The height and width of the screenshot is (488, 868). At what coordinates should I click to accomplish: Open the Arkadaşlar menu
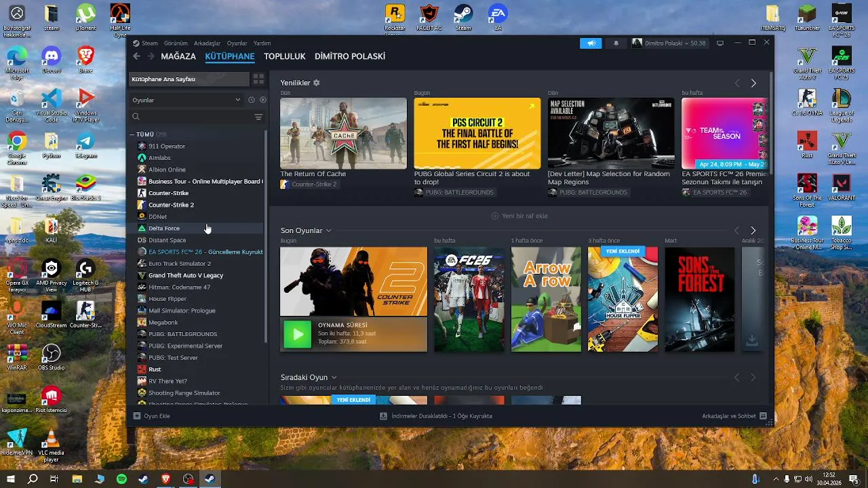208,43
